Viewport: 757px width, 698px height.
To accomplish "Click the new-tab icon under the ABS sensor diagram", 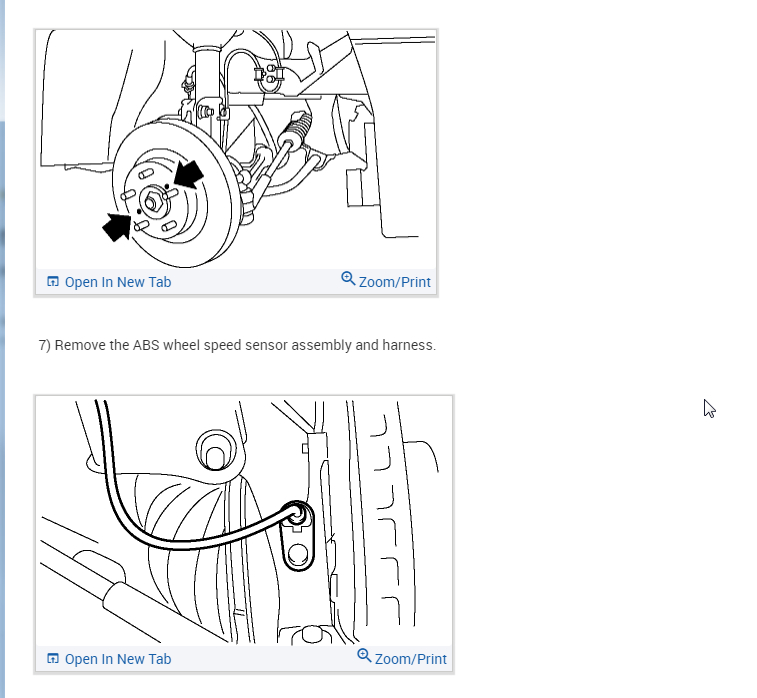I will pyautogui.click(x=53, y=658).
